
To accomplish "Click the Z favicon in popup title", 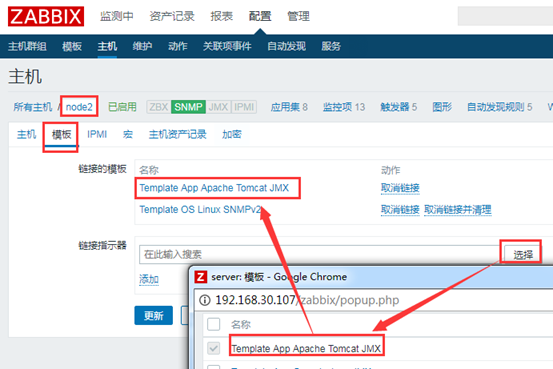I will point(201,277).
